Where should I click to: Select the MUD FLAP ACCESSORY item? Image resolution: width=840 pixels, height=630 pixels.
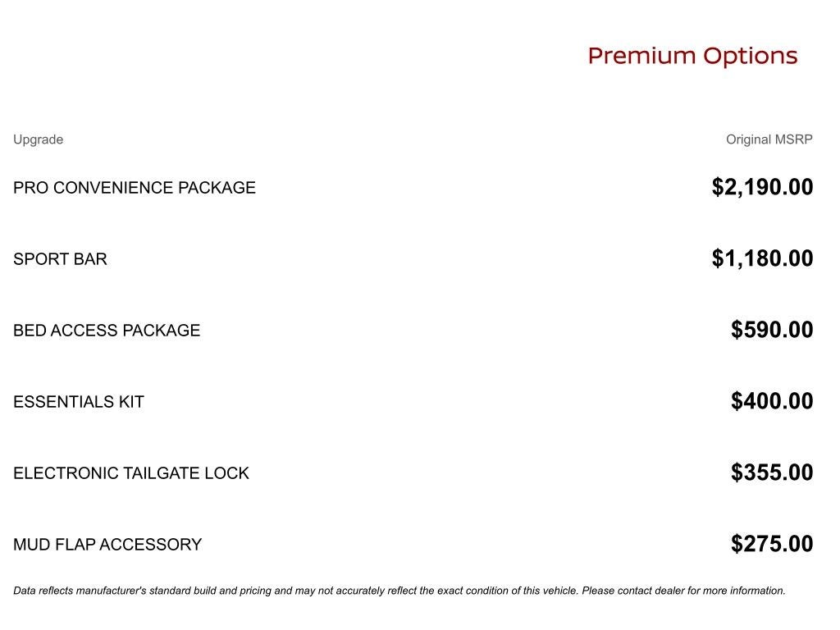(107, 545)
